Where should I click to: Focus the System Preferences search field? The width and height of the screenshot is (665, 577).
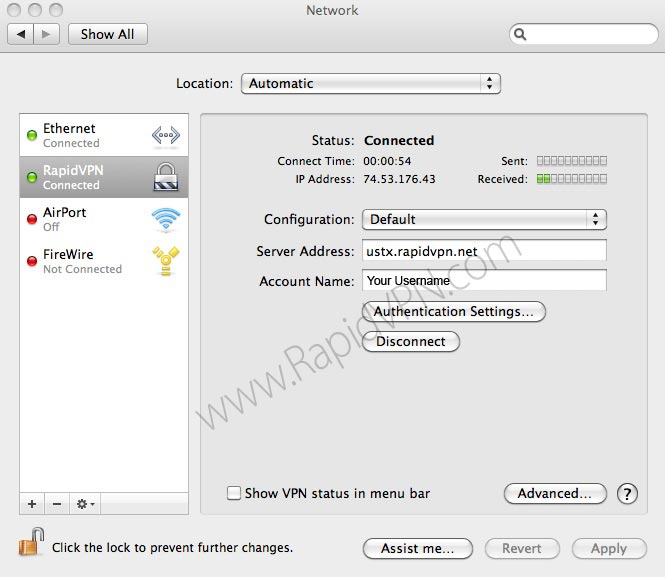pyautogui.click(x=584, y=34)
